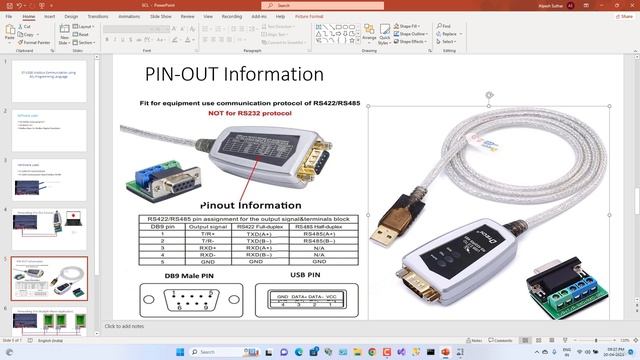This screenshot has width=640, height=360.
Task: Start the slide show from the status bar icon
Action: click(565, 340)
